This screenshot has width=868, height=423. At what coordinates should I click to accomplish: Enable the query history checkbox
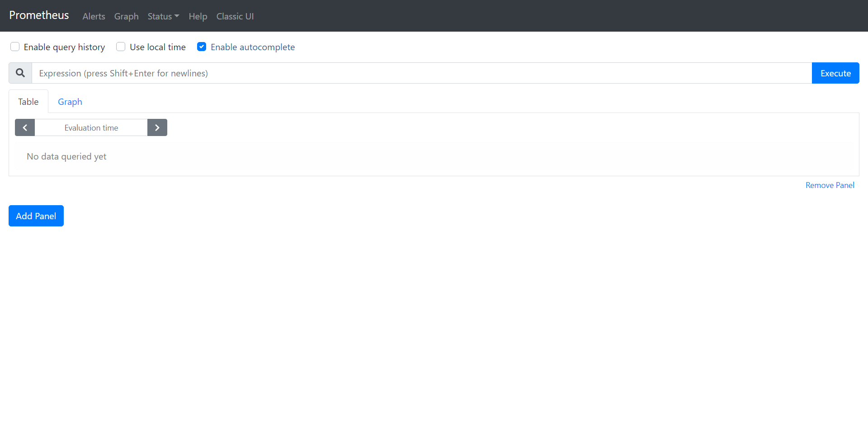pos(15,47)
